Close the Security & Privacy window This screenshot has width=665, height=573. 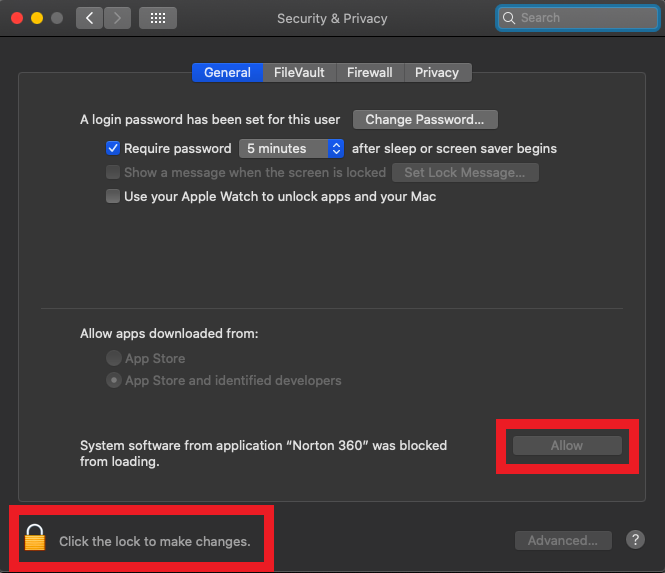tap(17, 18)
